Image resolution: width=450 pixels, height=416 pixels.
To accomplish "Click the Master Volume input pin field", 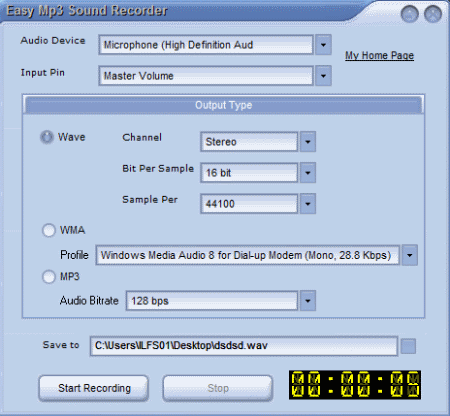I will (206, 76).
